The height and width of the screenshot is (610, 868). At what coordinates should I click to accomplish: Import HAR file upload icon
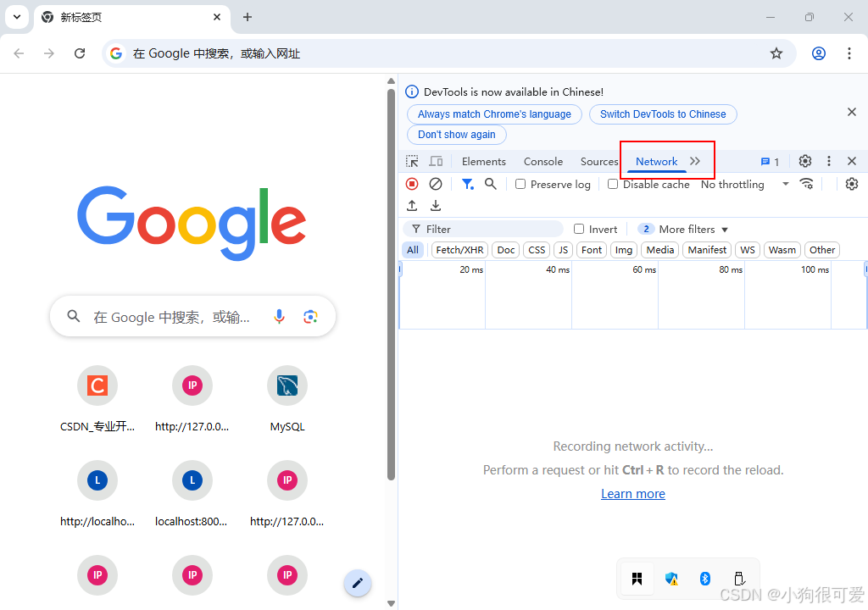(x=412, y=206)
